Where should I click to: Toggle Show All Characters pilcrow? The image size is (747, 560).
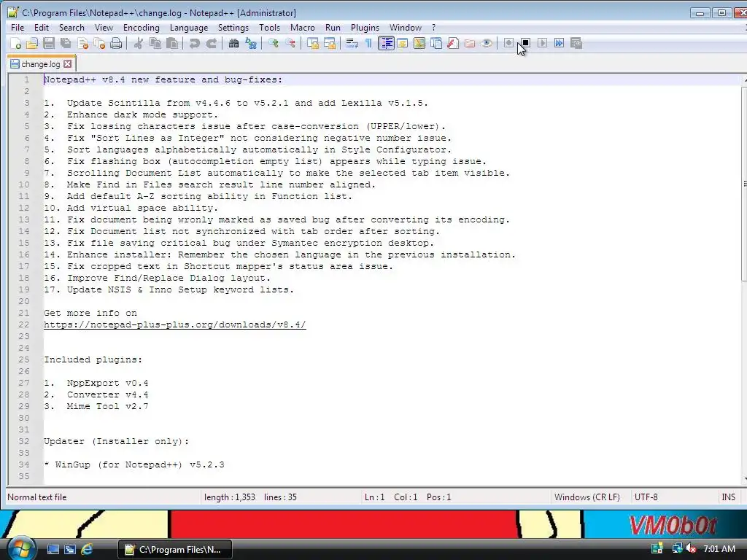click(x=368, y=44)
